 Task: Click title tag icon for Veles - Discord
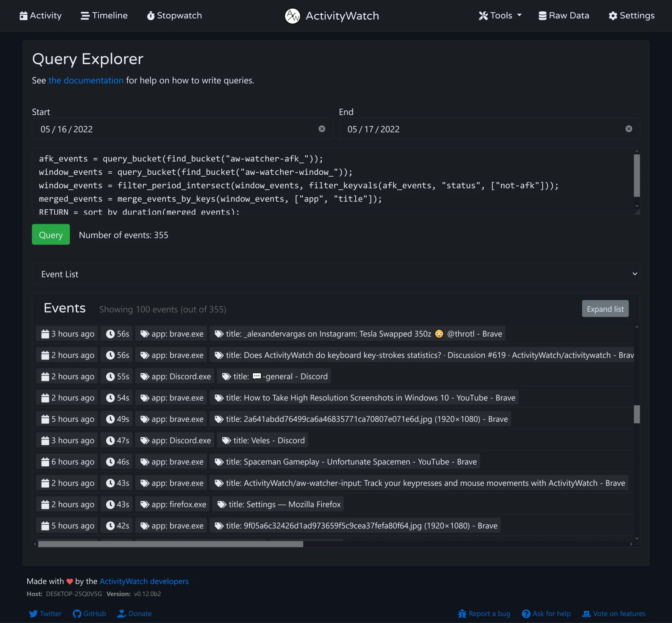pos(226,441)
